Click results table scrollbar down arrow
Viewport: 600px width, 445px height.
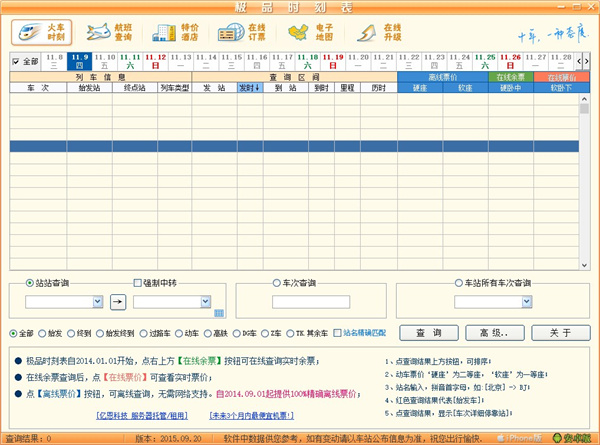click(x=584, y=265)
